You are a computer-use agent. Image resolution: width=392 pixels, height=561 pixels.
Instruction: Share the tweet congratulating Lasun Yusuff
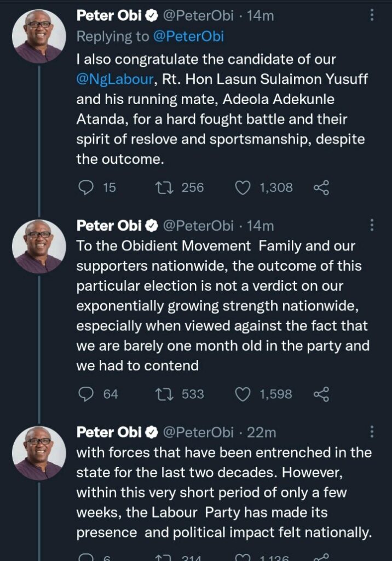click(321, 188)
